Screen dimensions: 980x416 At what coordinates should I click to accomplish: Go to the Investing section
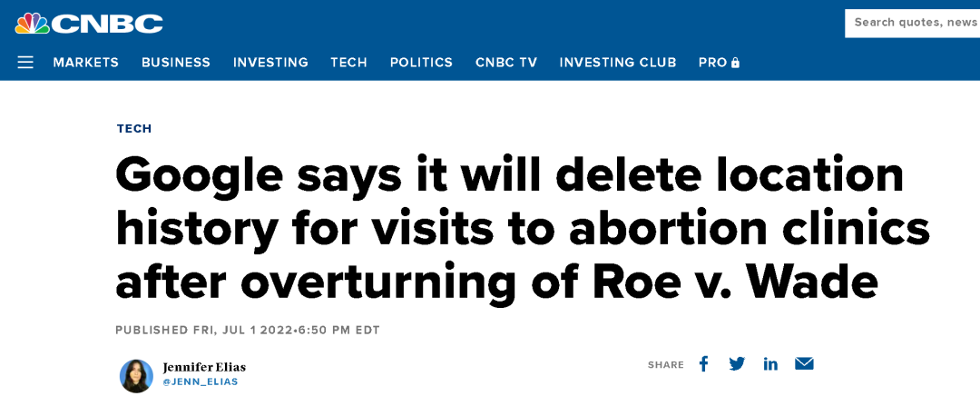(270, 63)
